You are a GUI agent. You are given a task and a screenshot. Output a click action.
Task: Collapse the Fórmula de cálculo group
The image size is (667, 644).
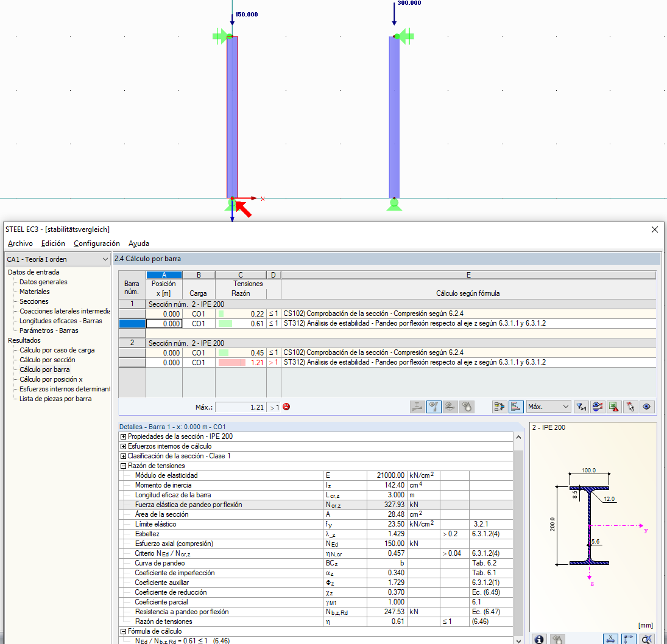pyautogui.click(x=124, y=632)
